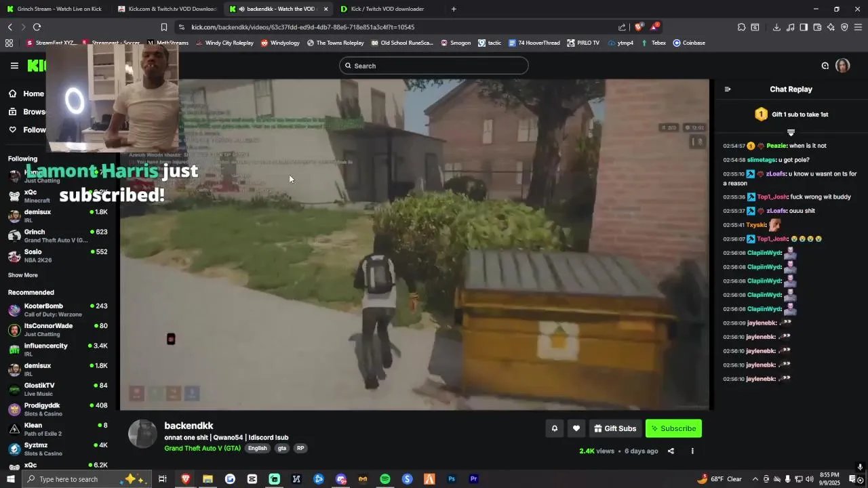Screen dimensions: 868x488
Task: Open a new browser tab with plus
Action: click(454, 9)
